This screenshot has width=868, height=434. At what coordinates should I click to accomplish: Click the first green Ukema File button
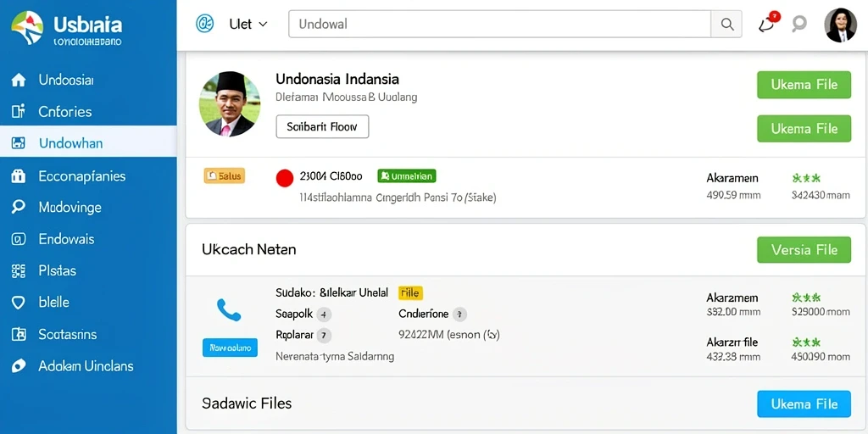804,85
